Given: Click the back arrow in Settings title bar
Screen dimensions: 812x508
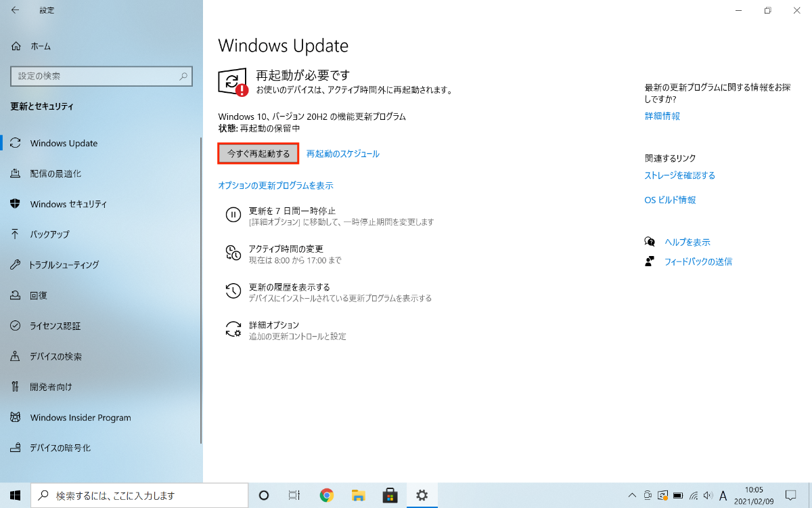Looking at the screenshot, I should (x=15, y=10).
